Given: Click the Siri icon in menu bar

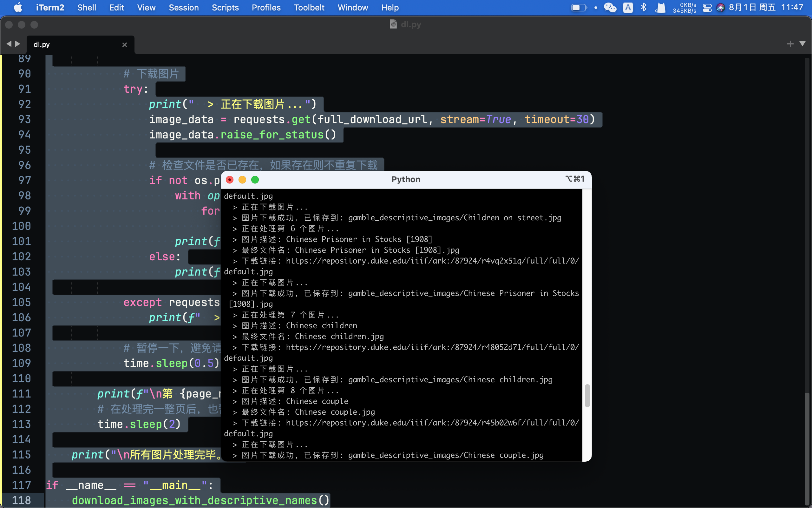Looking at the screenshot, I should point(720,7).
